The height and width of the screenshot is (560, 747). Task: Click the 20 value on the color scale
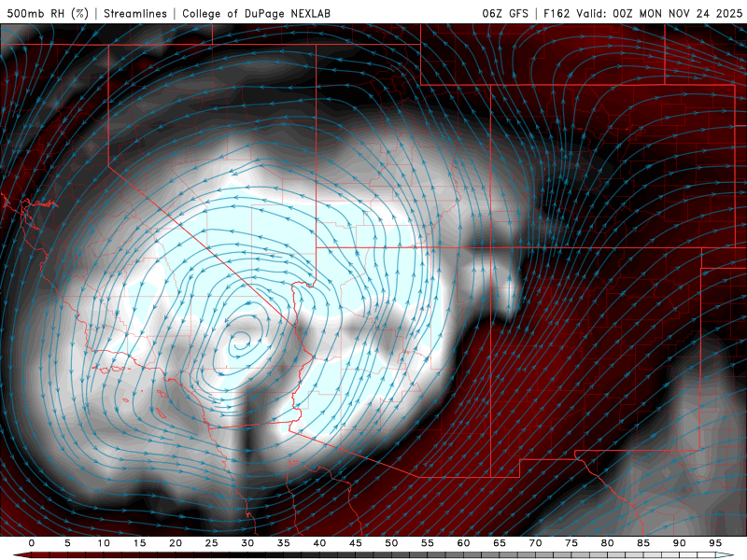tap(176, 543)
